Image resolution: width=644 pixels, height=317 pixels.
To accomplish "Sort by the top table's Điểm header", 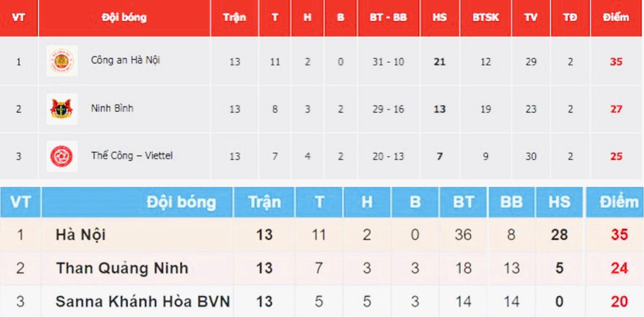I will tap(616, 17).
